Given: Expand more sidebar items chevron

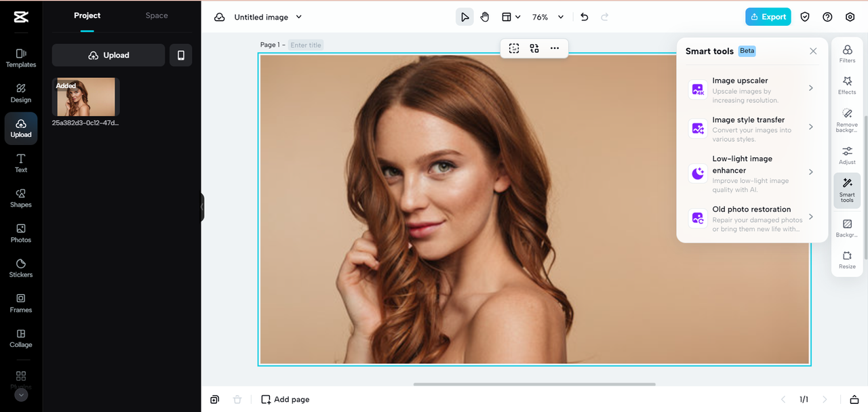Looking at the screenshot, I should tap(21, 394).
